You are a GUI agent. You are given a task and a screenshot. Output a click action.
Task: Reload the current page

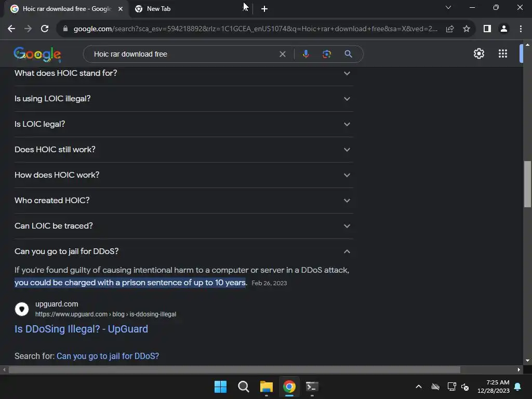(x=45, y=29)
